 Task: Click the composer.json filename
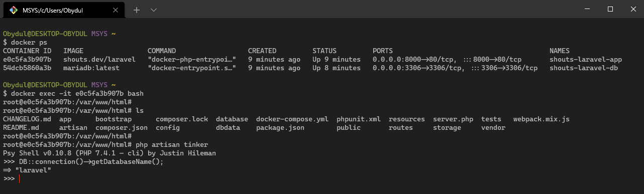122,128
